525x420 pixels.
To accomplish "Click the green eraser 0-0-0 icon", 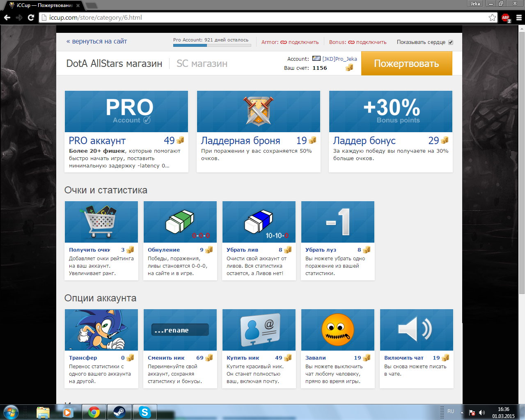I will point(180,222).
